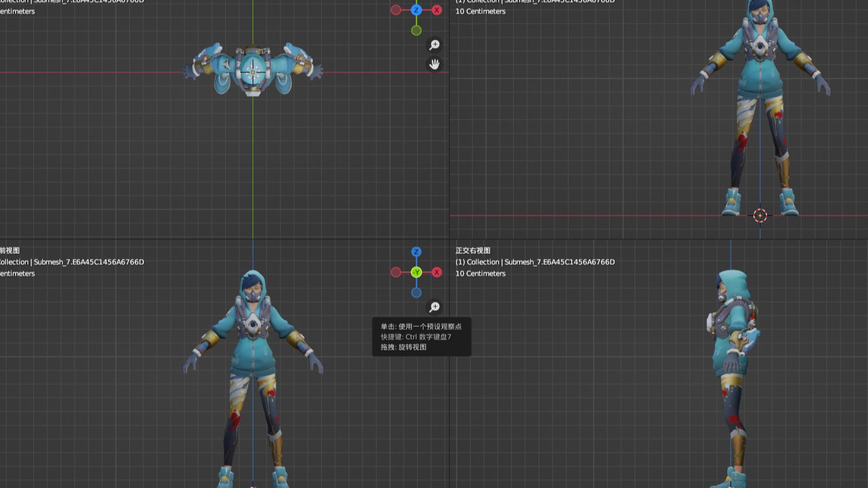868x488 pixels.
Task: Select the unlabeled red negative-X circle in top-view gizmo
Action: point(396,10)
